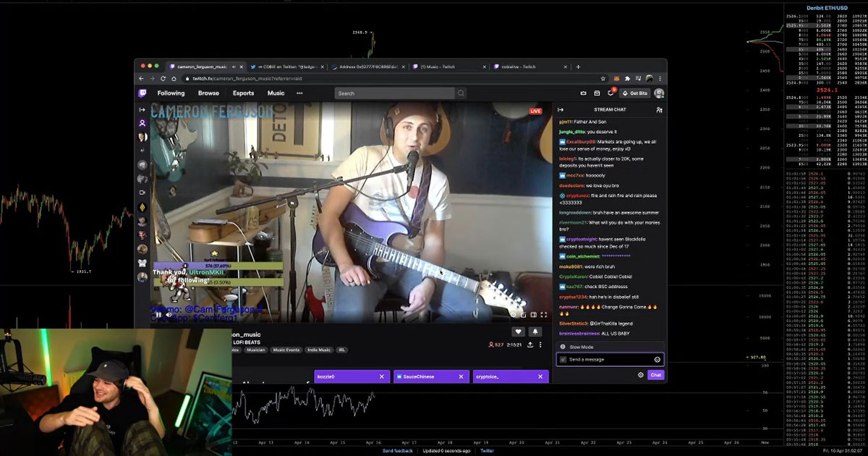Viewport: 868px width, 456px height.
Task: Open the chat emote picker smiley
Action: (657, 360)
